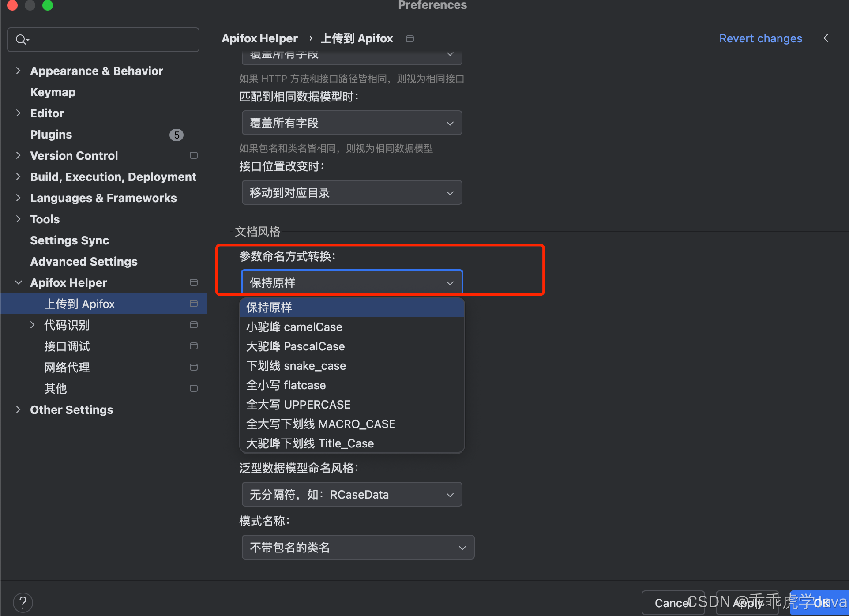The image size is (849, 616).
Task: Click the Plugins update count badge
Action: [x=177, y=135]
